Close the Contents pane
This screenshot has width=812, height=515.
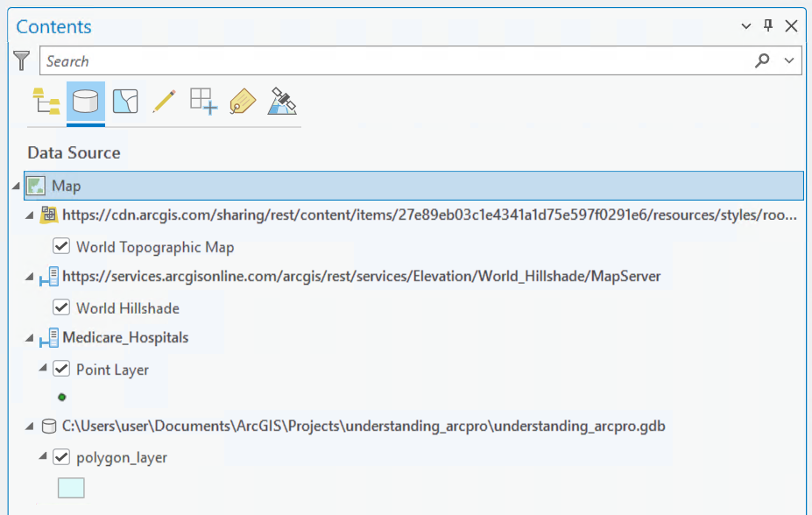pyautogui.click(x=791, y=26)
